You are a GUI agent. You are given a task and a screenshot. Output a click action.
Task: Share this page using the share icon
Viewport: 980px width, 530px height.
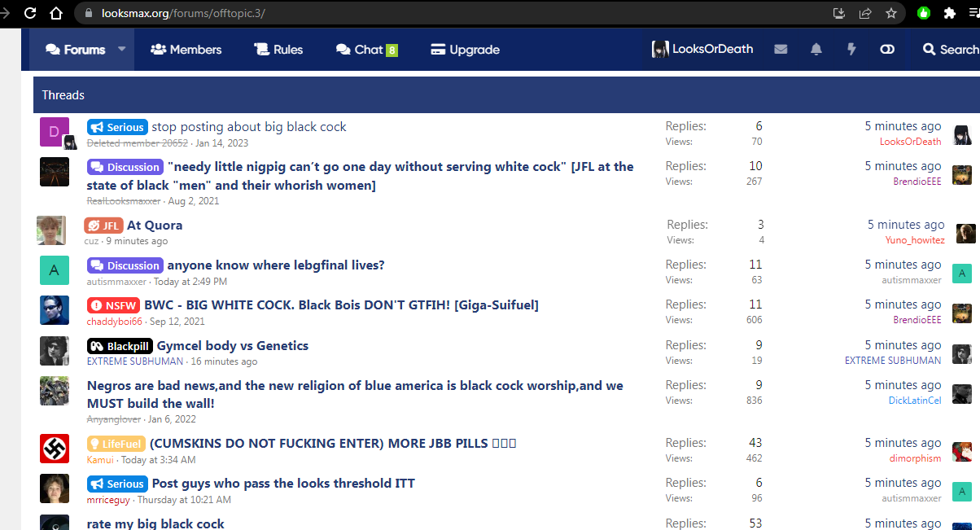[x=865, y=13]
